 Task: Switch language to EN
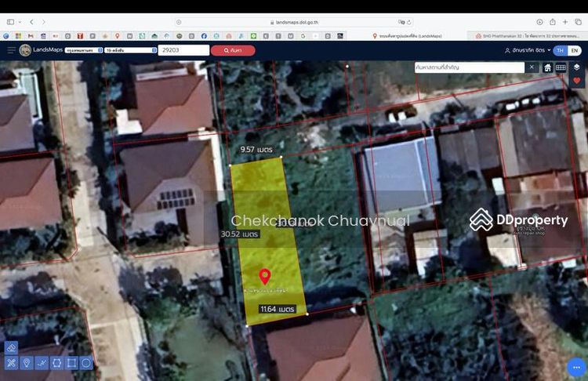coord(575,50)
